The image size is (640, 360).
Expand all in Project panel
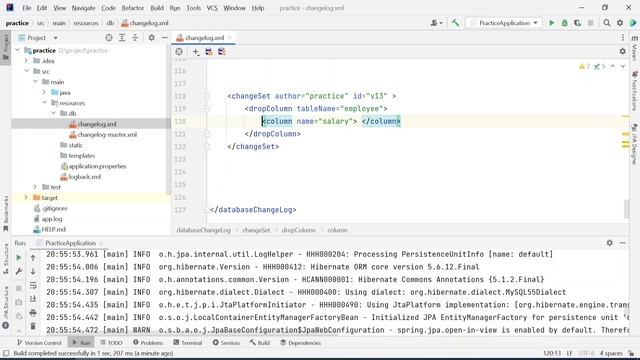[122, 38]
